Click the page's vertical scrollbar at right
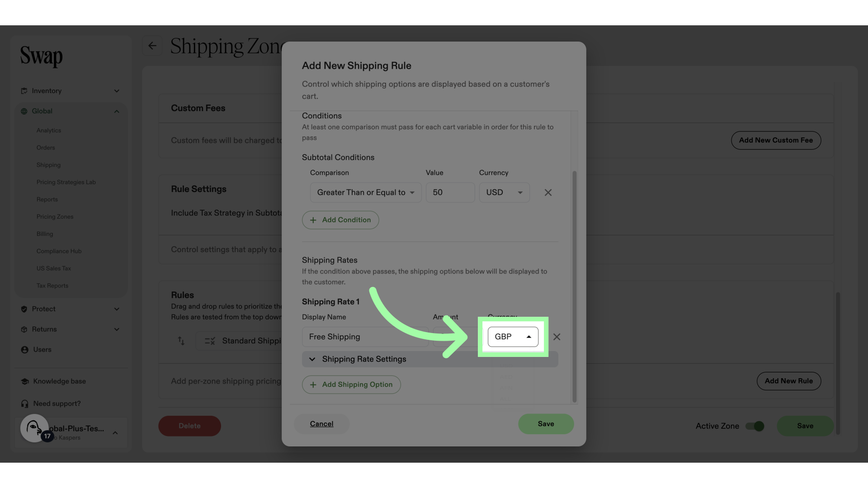This screenshot has height=488, width=868. pos(838,363)
